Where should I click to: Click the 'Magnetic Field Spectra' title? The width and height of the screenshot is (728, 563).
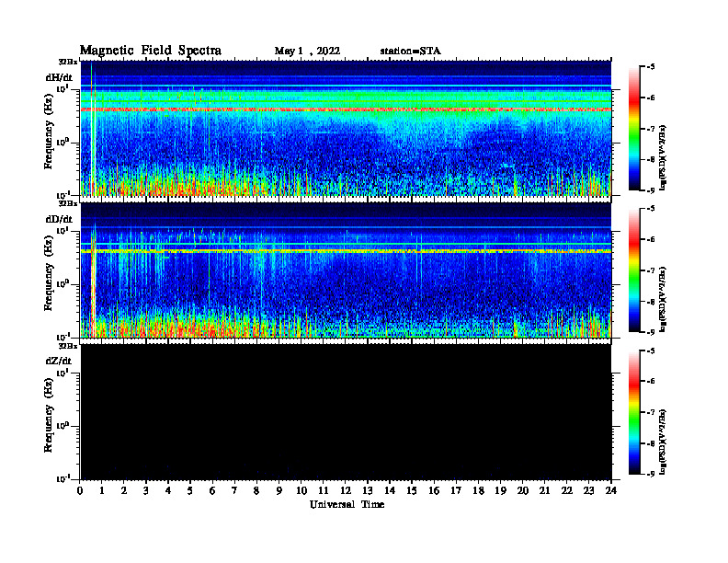tap(151, 51)
